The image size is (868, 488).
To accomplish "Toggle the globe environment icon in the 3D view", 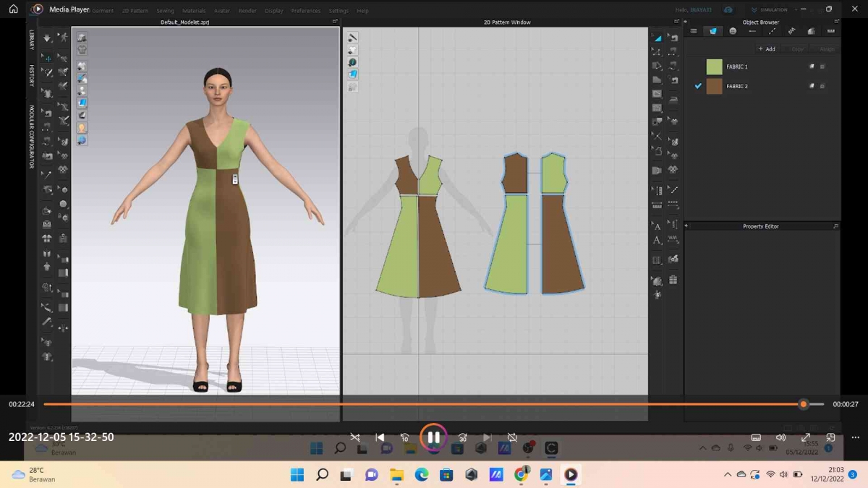I will point(82,140).
